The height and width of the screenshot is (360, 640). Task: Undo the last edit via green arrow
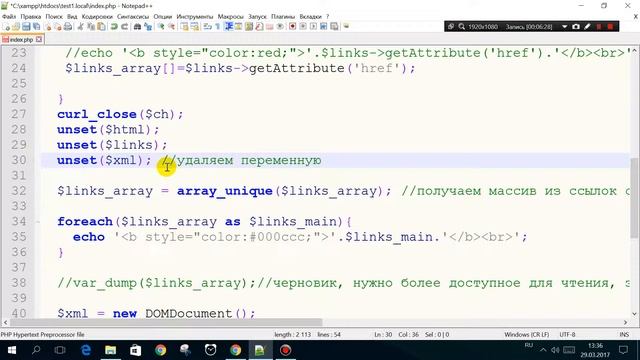click(114, 27)
